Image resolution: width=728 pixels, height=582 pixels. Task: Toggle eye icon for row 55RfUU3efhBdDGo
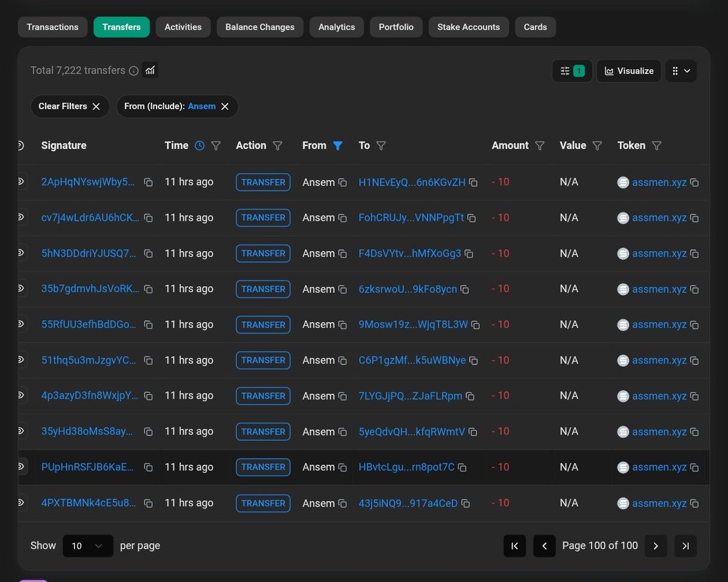click(22, 324)
